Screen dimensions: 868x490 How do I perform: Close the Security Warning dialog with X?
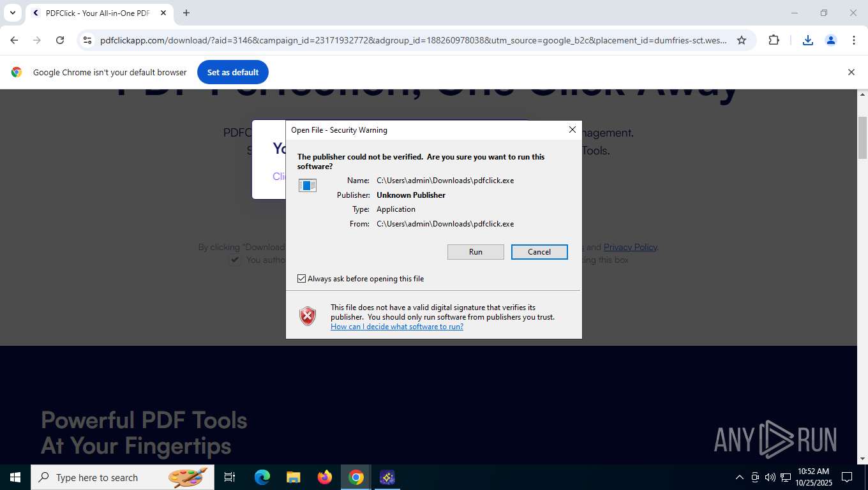click(x=572, y=130)
